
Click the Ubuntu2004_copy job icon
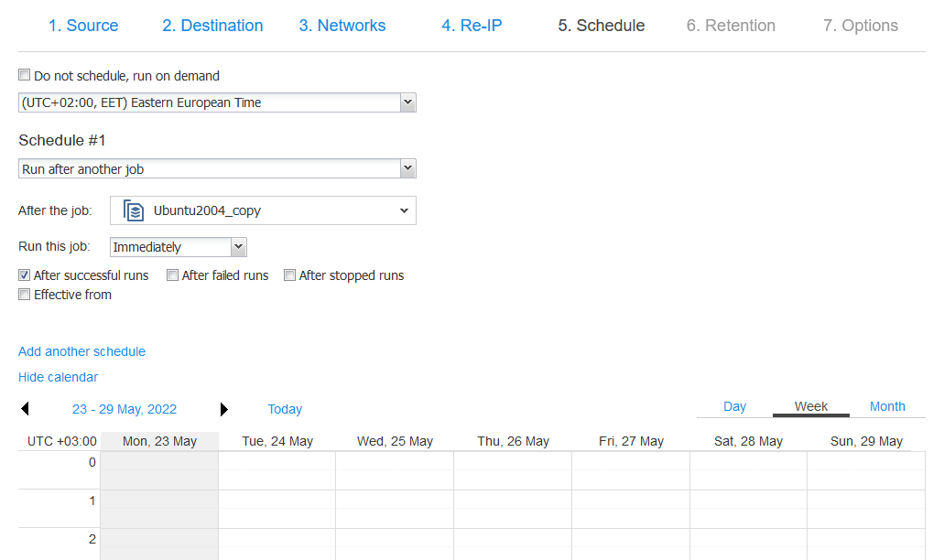[x=135, y=210]
